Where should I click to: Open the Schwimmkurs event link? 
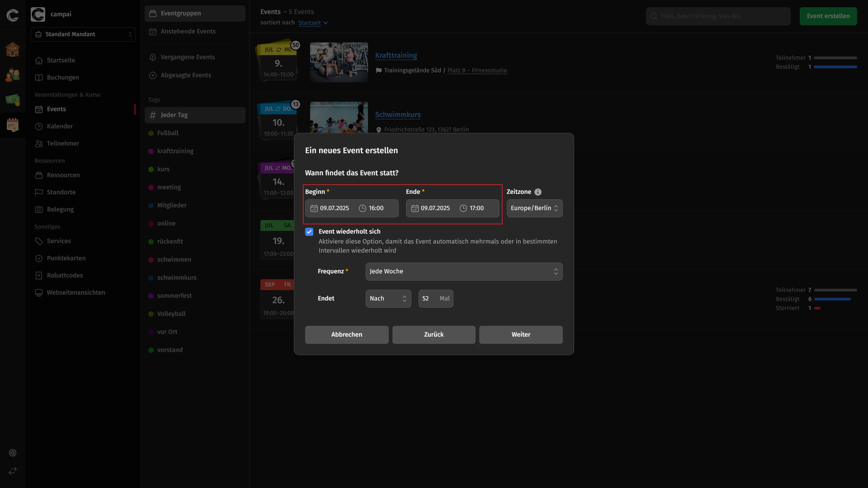[x=398, y=115]
